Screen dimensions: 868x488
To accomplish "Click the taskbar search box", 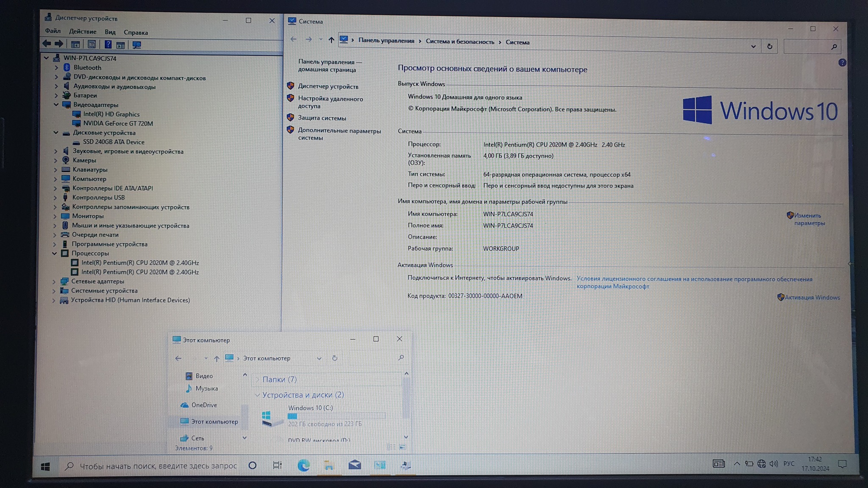I will 158,466.
